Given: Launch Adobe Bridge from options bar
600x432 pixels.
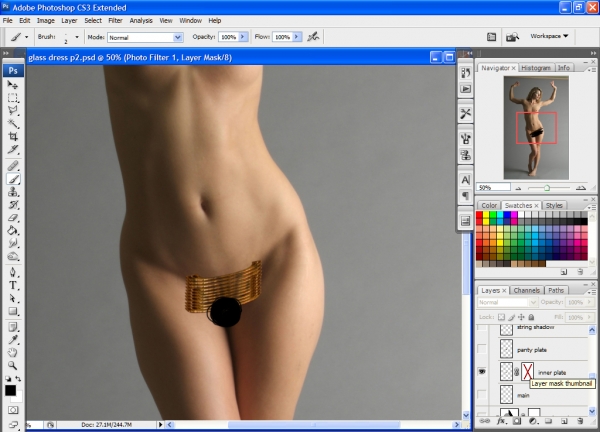Looking at the screenshot, I should coord(512,37).
